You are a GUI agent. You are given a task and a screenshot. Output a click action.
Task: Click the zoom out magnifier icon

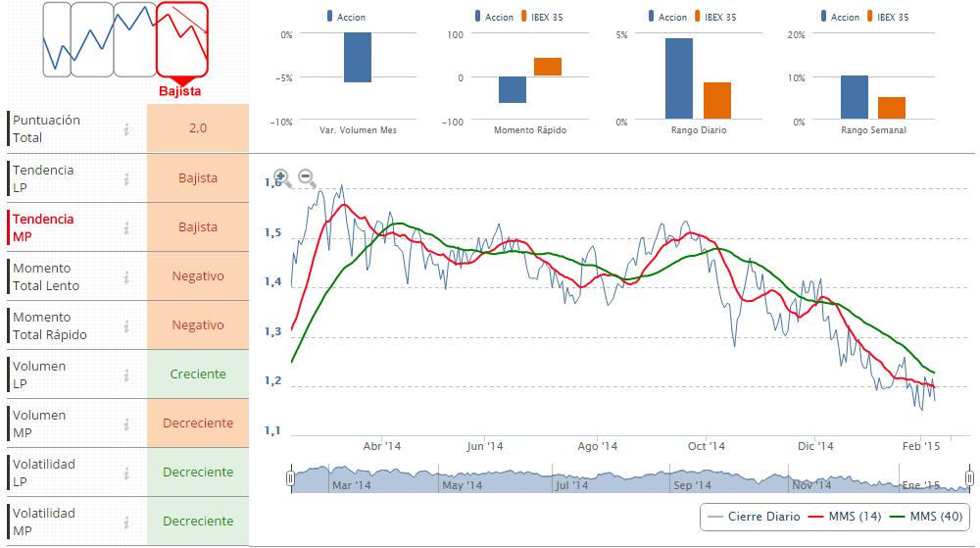coord(307,178)
